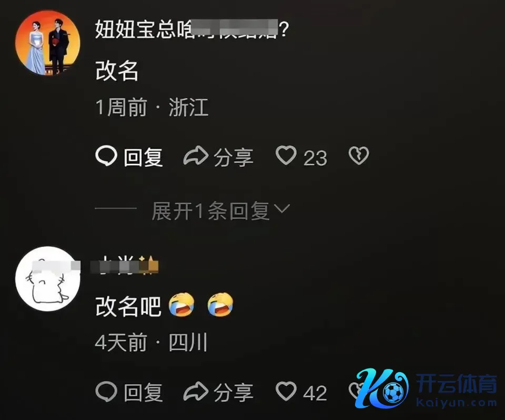Click 分享 text on the second comment
This screenshot has height=420, width=505.
pyautogui.click(x=233, y=393)
